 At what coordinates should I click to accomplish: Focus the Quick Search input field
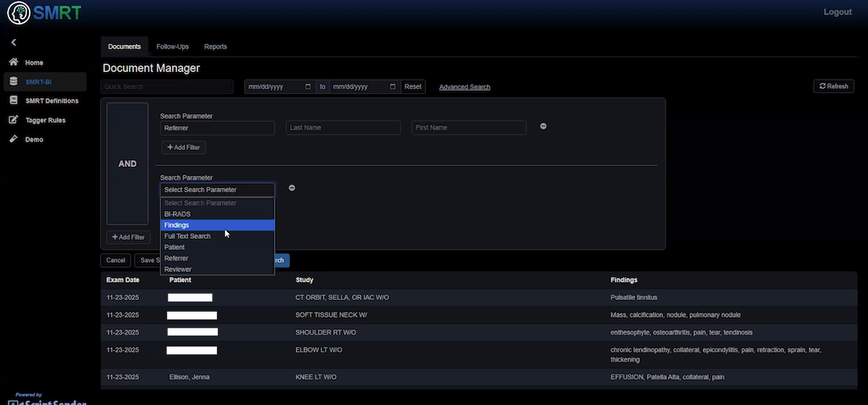pyautogui.click(x=166, y=86)
